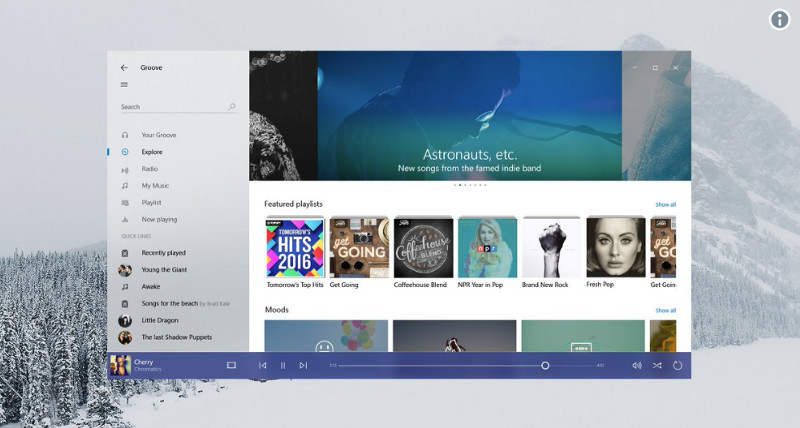Open The last Shadow Puppets link

tap(177, 337)
